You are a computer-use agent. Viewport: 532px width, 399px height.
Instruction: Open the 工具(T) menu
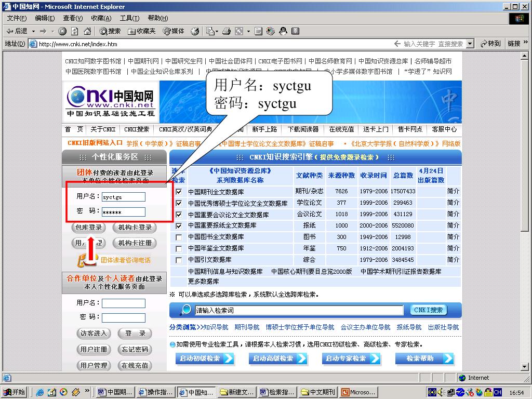tap(129, 18)
